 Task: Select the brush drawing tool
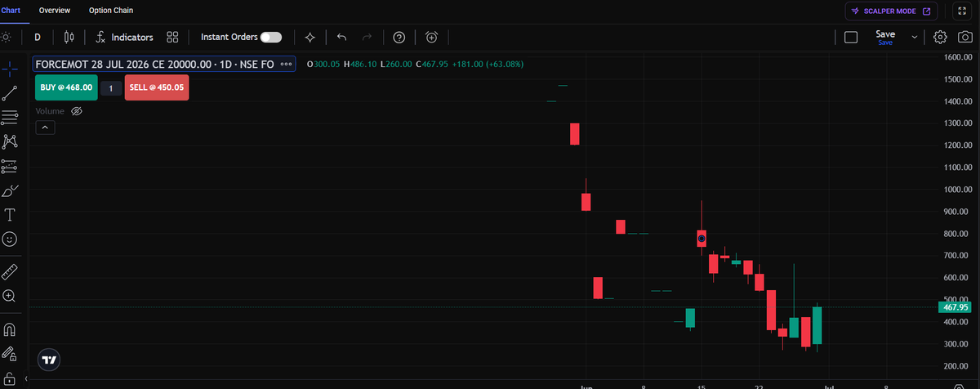click(x=10, y=190)
